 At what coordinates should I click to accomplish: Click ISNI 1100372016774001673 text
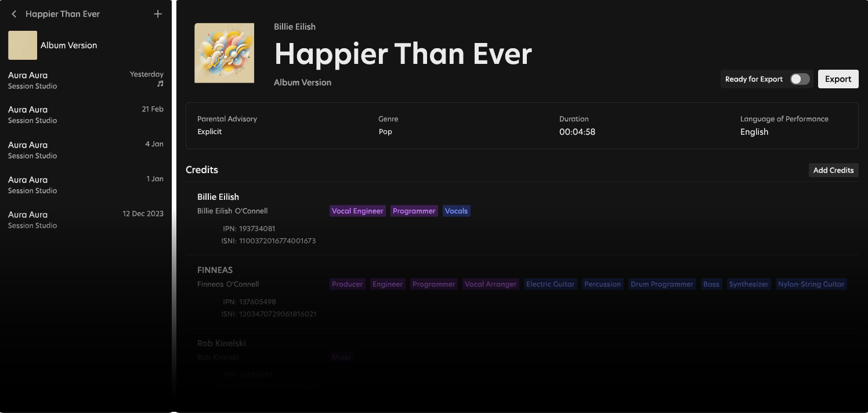coord(268,240)
